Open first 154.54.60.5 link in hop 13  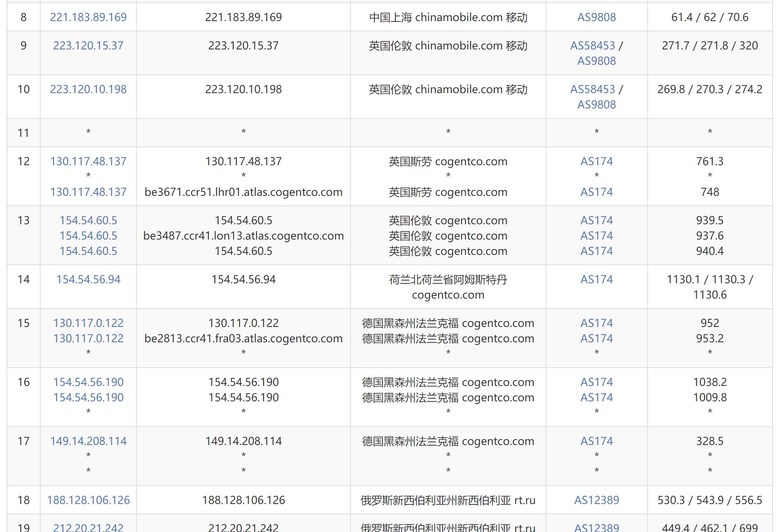[x=88, y=220]
